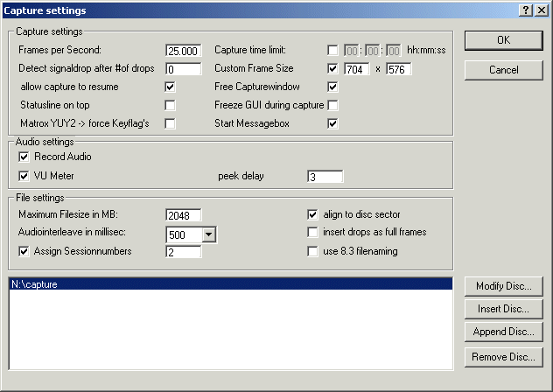This screenshot has height=392, width=553.
Task: Click the Cancel button
Action: 503,70
